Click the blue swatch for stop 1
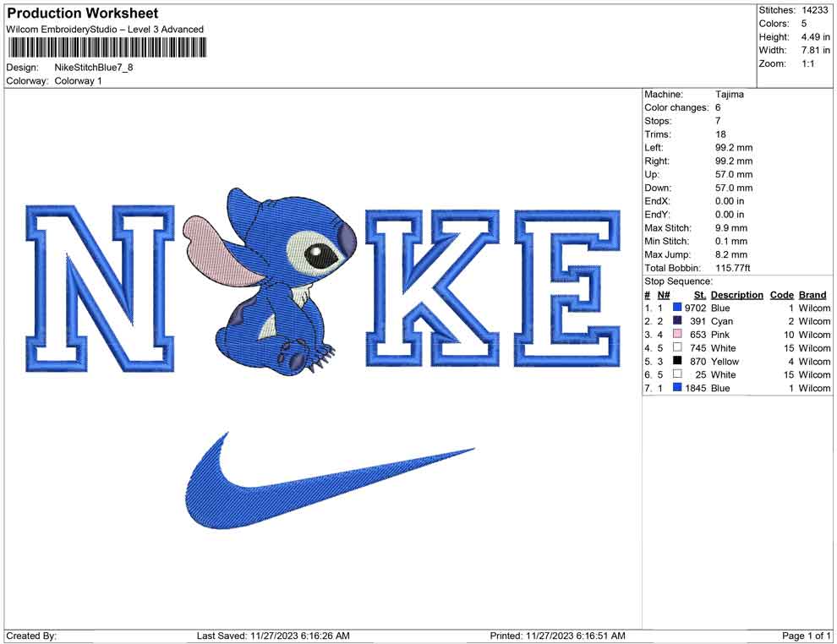This screenshot has width=837, height=644. (x=677, y=308)
